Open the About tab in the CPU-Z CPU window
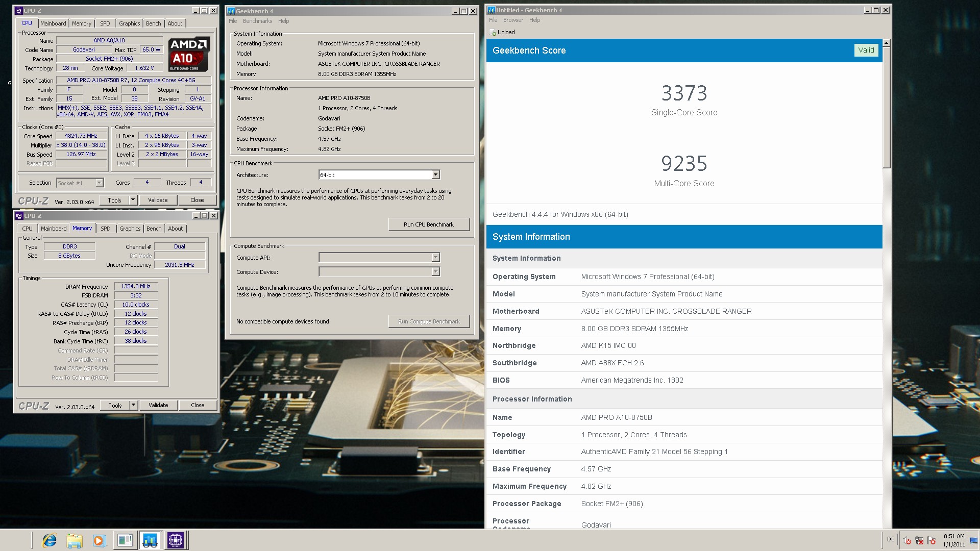Image resolution: width=980 pixels, height=551 pixels. (175, 23)
